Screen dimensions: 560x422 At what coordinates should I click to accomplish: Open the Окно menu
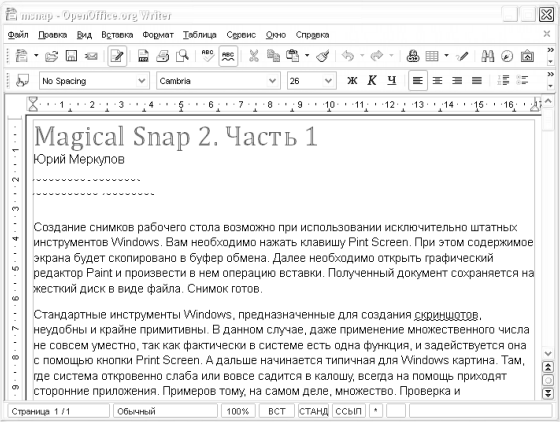click(276, 35)
